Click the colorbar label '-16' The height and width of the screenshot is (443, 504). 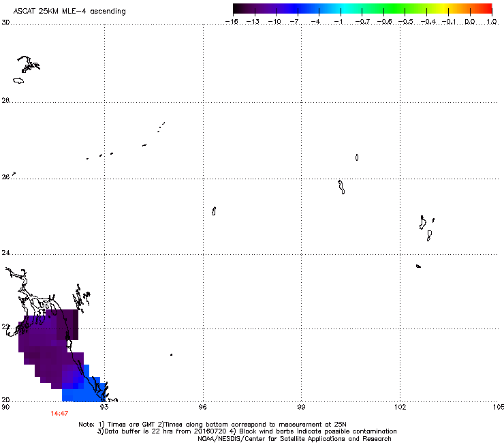(232, 22)
